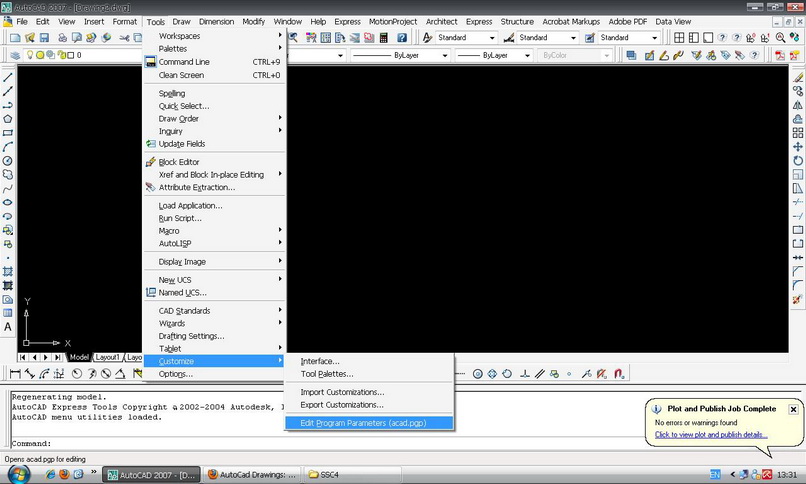806x484 pixels.
Task: Open the Block Editor menu entry
Action: [214, 162]
